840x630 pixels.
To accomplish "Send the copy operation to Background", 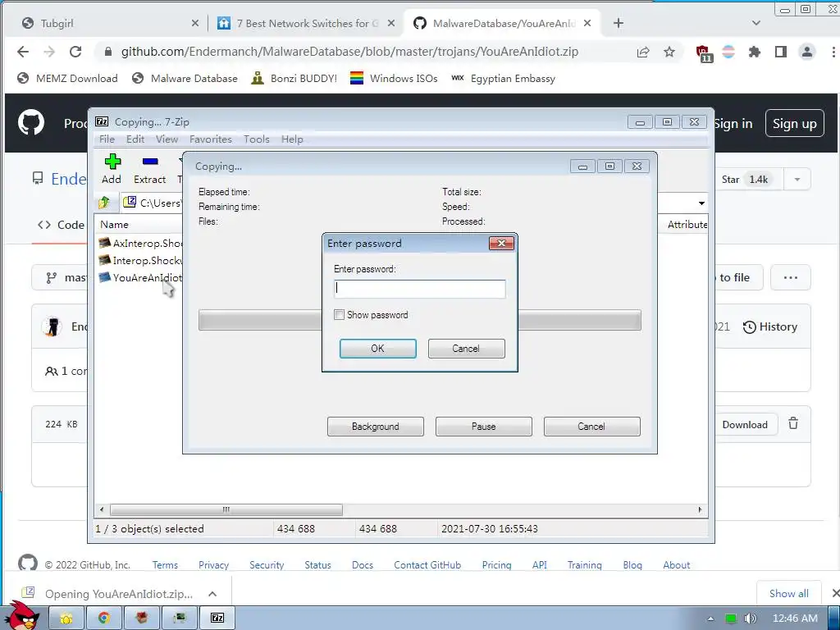I will (x=376, y=427).
